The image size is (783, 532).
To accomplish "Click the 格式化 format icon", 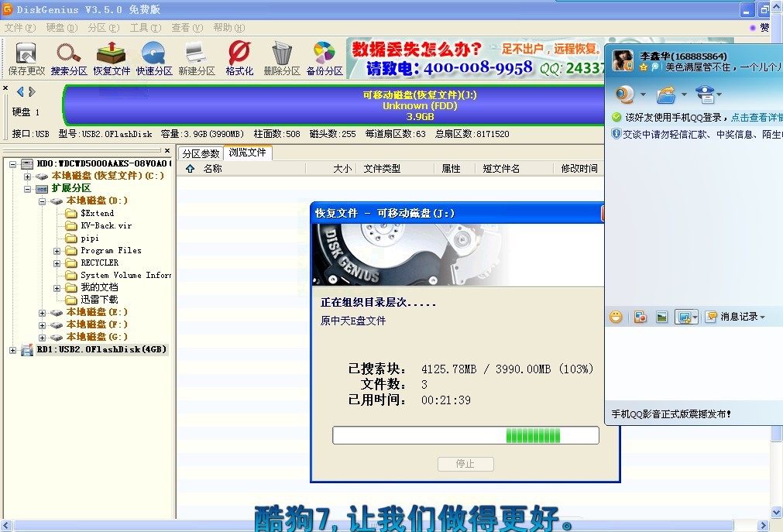I will [x=239, y=58].
